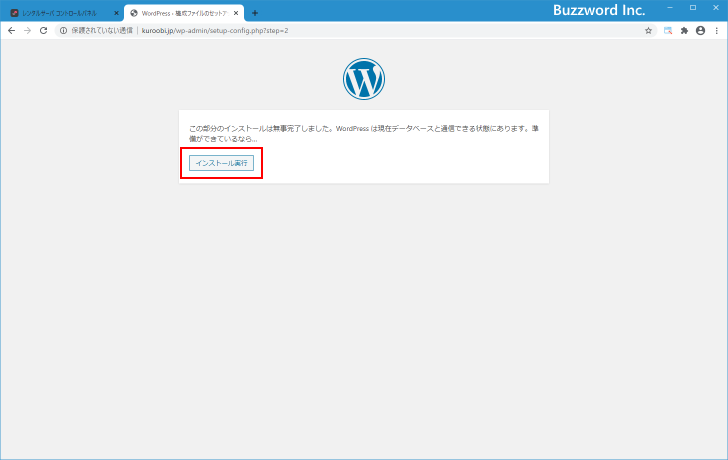Close the レンタルサーバ コントロールパネル tab
728x460 pixels.
(116, 13)
